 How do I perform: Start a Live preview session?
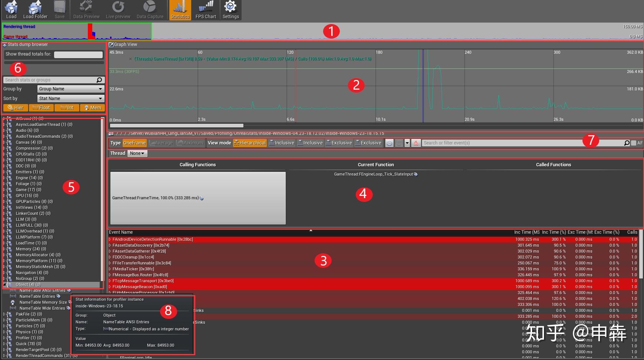(117, 9)
